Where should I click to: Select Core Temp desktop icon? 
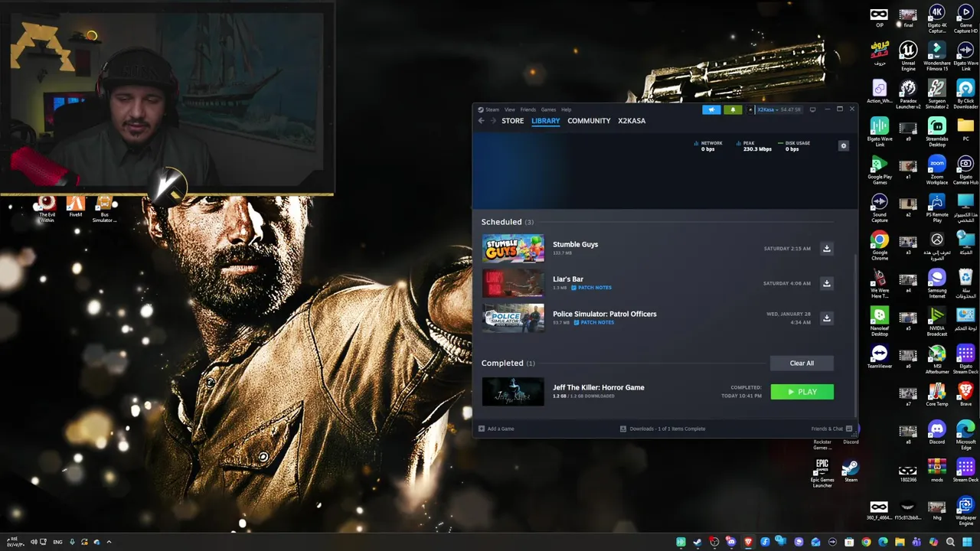937,394
